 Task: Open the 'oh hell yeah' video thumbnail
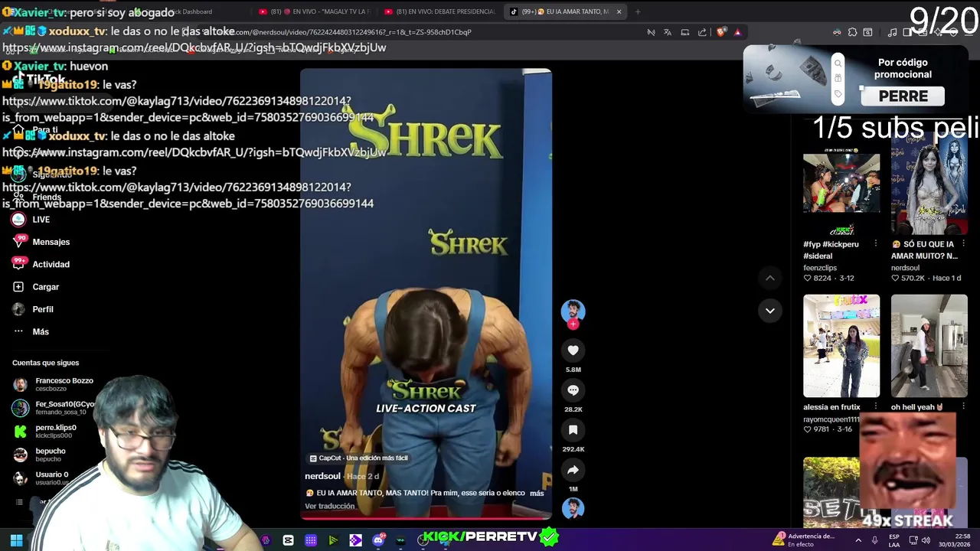tap(929, 345)
